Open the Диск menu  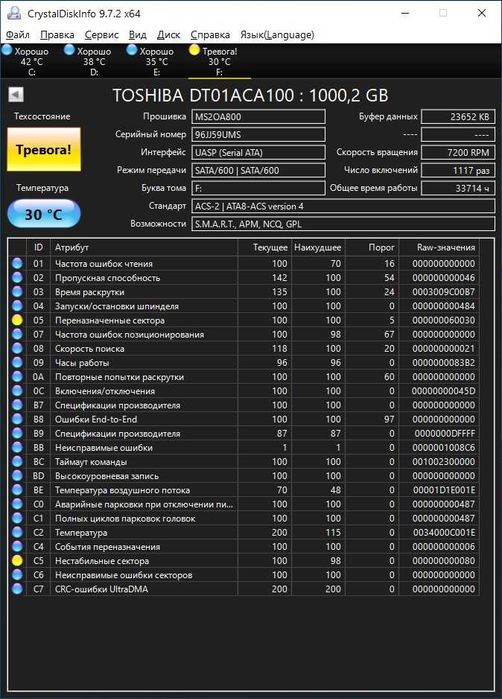(169, 35)
